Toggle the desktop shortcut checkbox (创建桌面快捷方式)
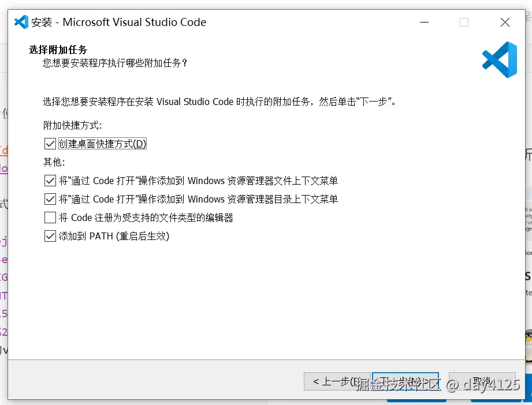Viewport: 532px width, 405px height. pos(50,144)
